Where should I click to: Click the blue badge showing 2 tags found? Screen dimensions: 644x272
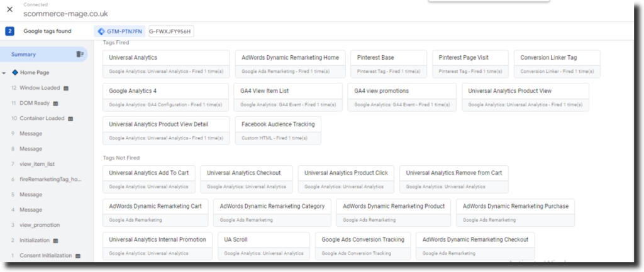coord(10,31)
